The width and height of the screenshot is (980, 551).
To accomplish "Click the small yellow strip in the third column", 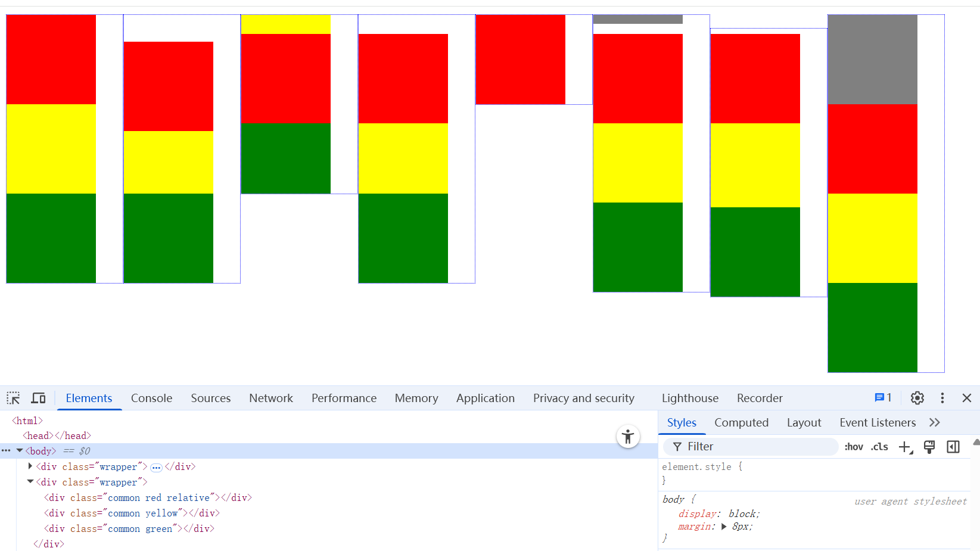I will click(x=286, y=24).
